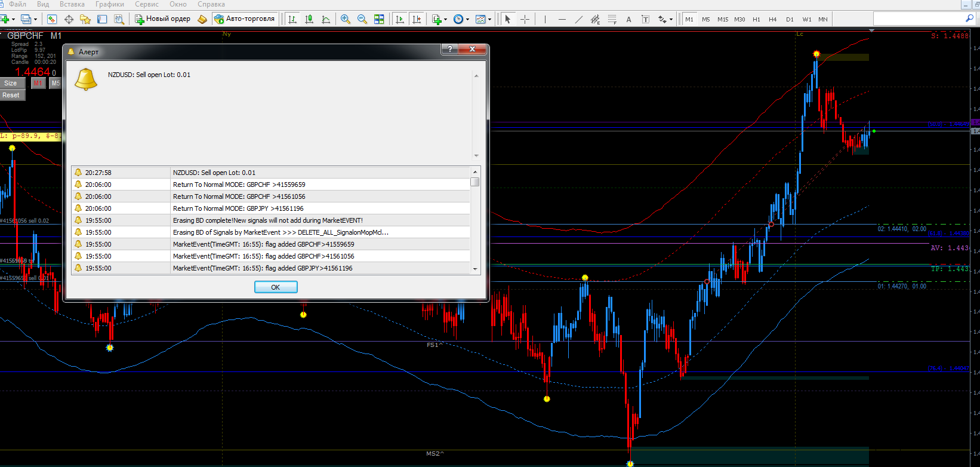Screen dimensions: 980x467
Task: Click the tile windows icon
Action: 379,19
